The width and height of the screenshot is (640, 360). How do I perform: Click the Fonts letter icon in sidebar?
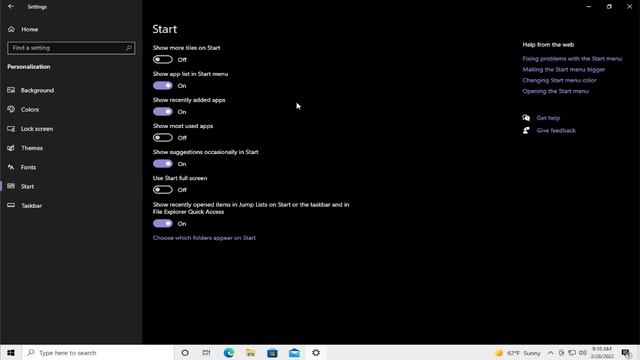pos(11,167)
